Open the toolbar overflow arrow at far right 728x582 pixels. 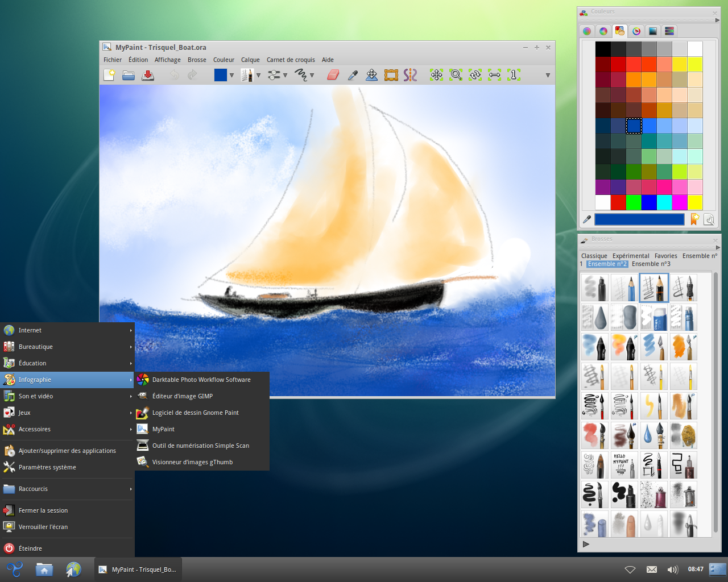click(x=548, y=75)
